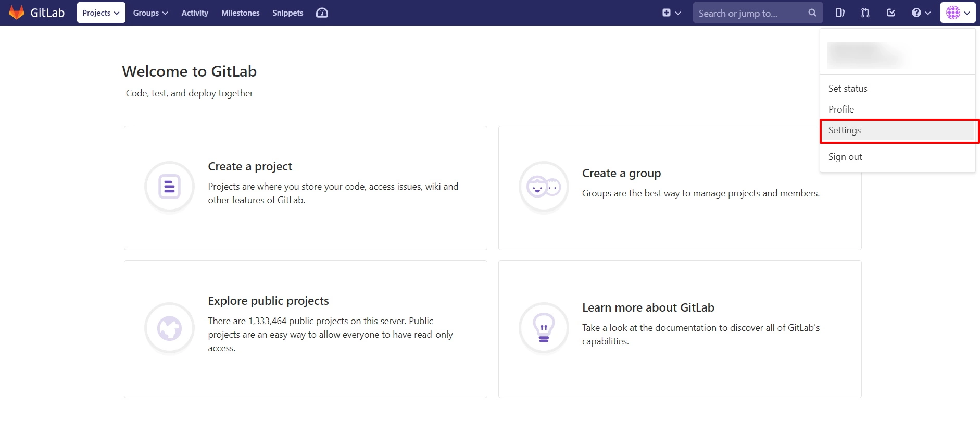Click the description 'Projects are where you store your code'
Image resolution: width=980 pixels, height=443 pixels.
[x=333, y=193]
